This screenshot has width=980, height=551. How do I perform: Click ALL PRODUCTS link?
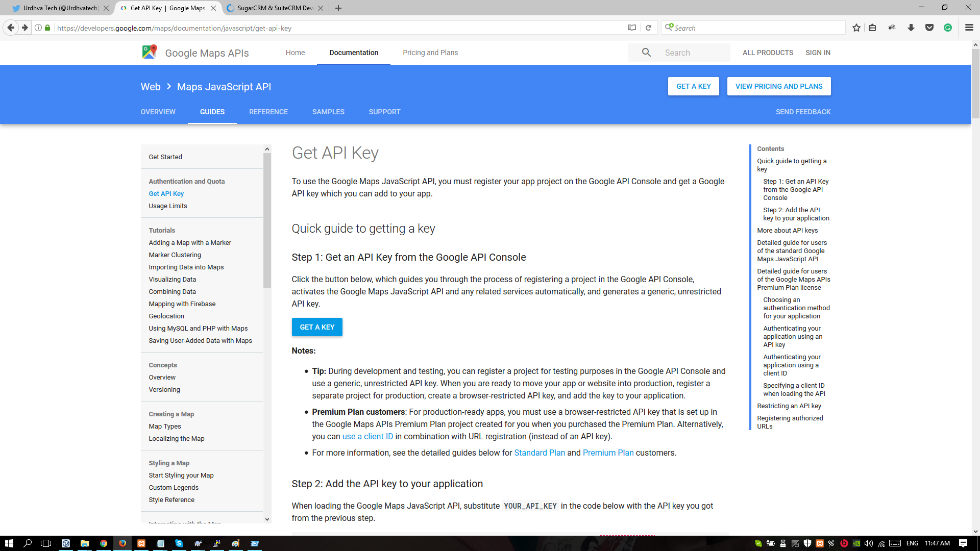point(768,53)
